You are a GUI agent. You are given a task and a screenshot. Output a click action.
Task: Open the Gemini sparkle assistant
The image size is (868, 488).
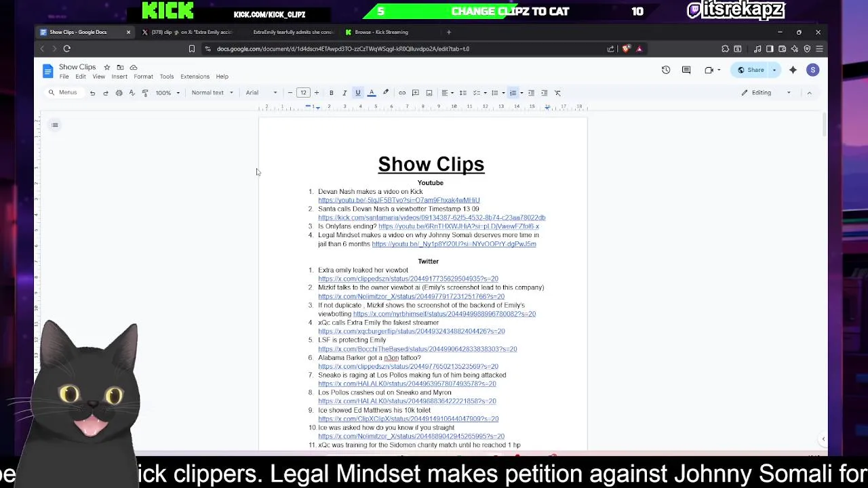pyautogui.click(x=793, y=70)
